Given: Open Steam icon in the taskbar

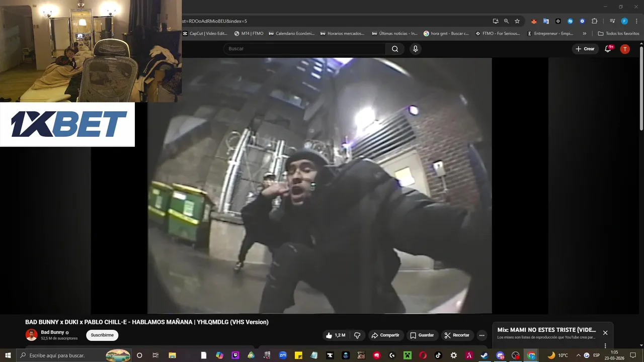Looking at the screenshot, I should [484, 355].
